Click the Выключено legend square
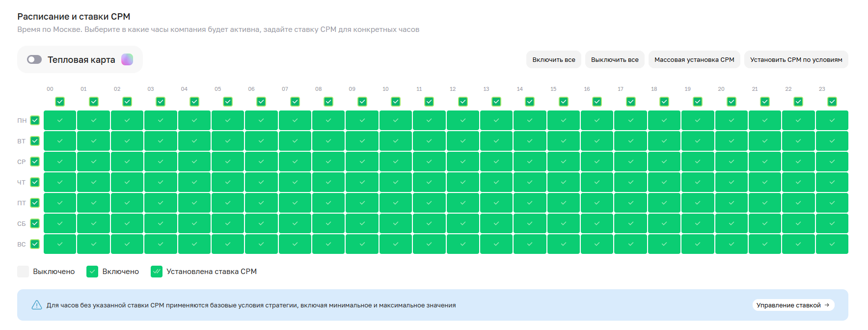This screenshot has width=868, height=330. [x=23, y=272]
